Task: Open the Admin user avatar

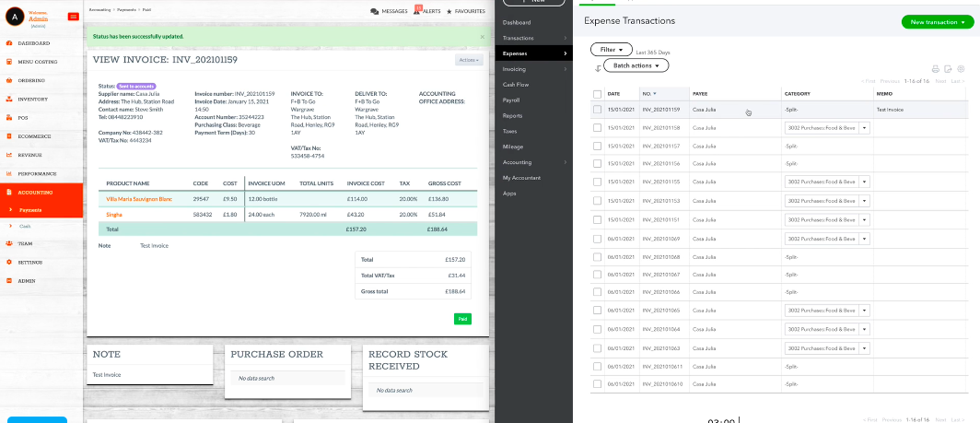Action: pos(15,17)
